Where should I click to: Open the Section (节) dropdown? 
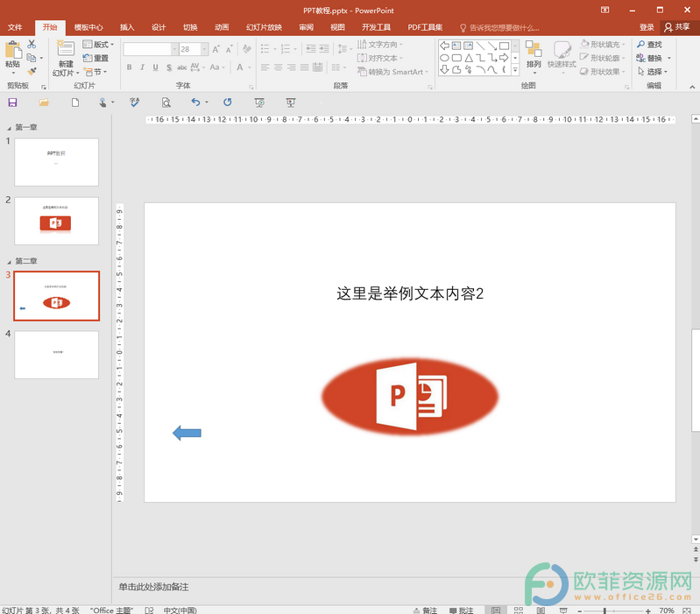tap(95, 72)
